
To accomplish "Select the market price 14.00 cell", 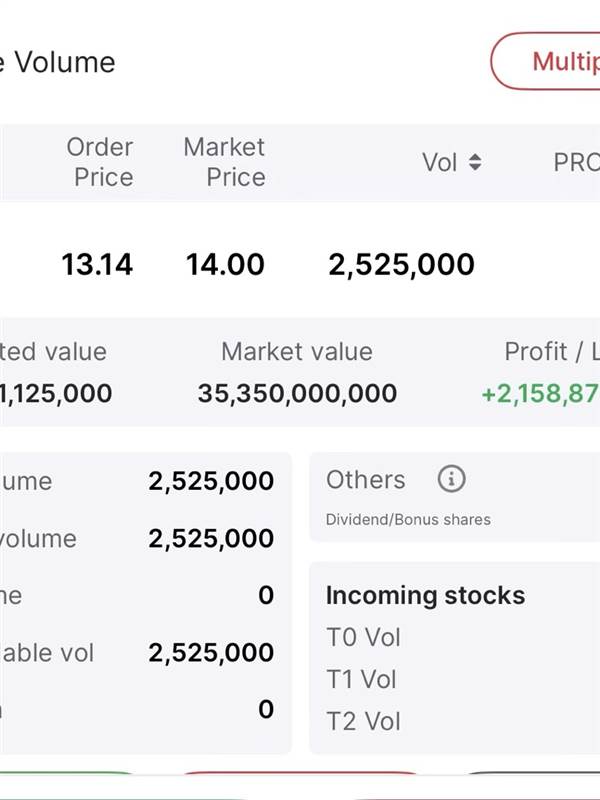I will point(225,264).
